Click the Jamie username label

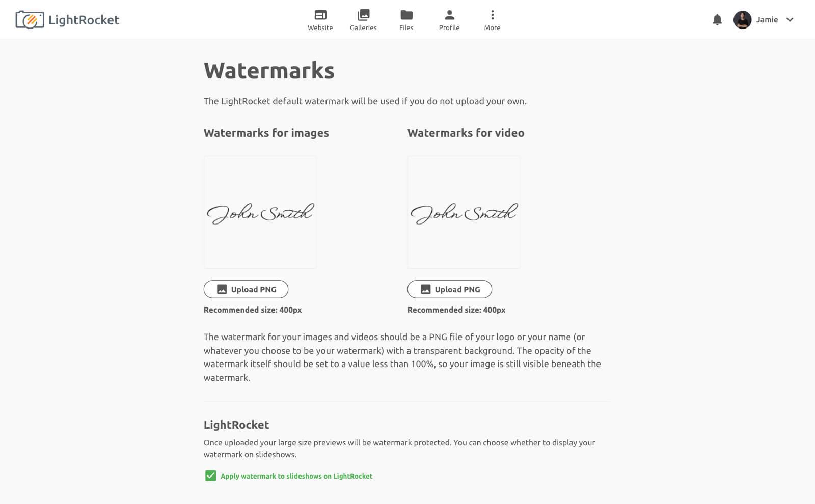point(767,20)
